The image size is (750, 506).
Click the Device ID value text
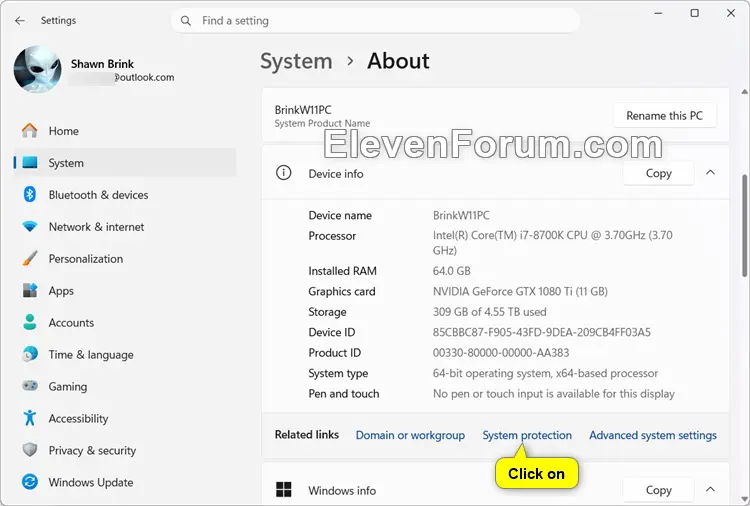click(x=541, y=332)
